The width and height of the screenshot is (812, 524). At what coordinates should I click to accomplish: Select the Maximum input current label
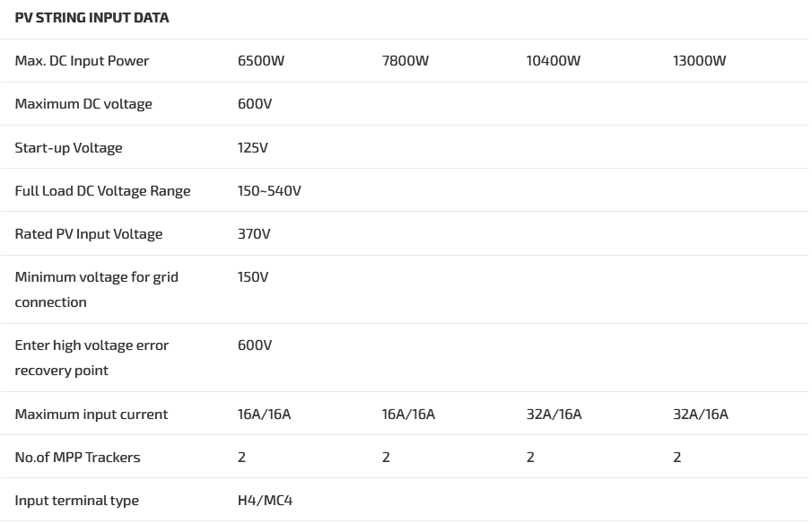coord(92,415)
